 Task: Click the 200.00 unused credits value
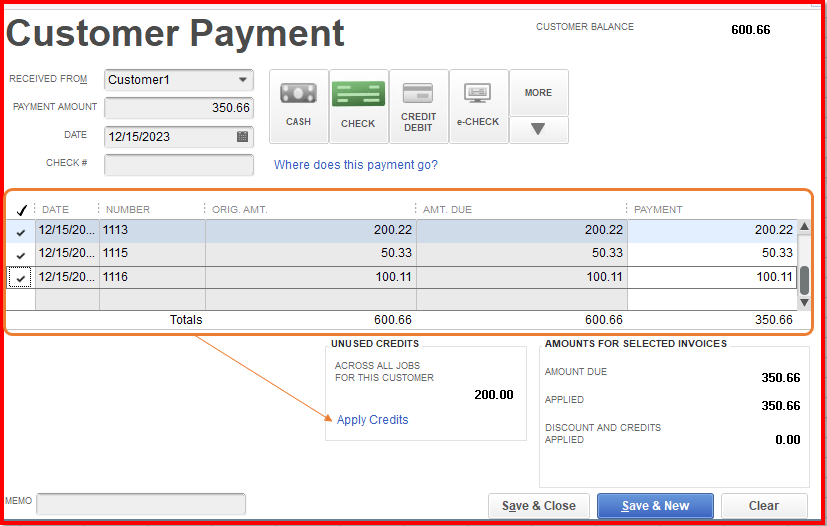tap(494, 395)
